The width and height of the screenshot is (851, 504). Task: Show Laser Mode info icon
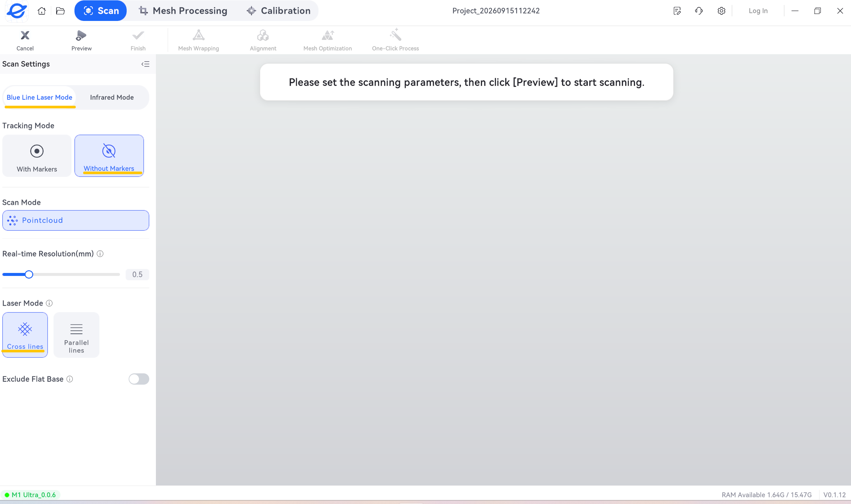coord(49,303)
